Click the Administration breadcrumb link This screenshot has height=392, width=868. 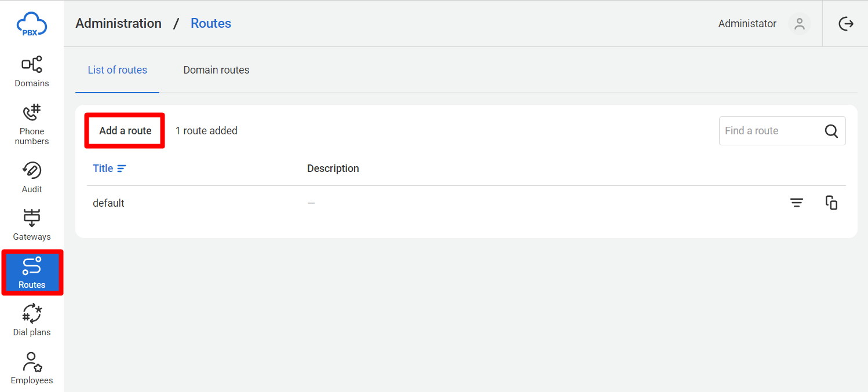click(118, 24)
